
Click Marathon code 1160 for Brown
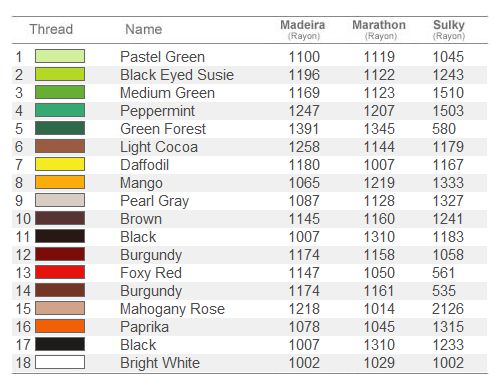[x=379, y=219]
